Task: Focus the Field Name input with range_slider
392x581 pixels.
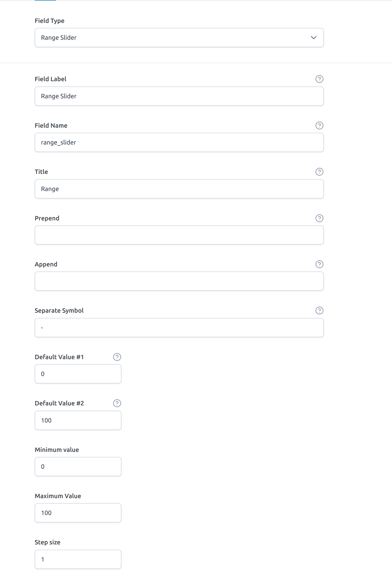Action: (x=179, y=142)
